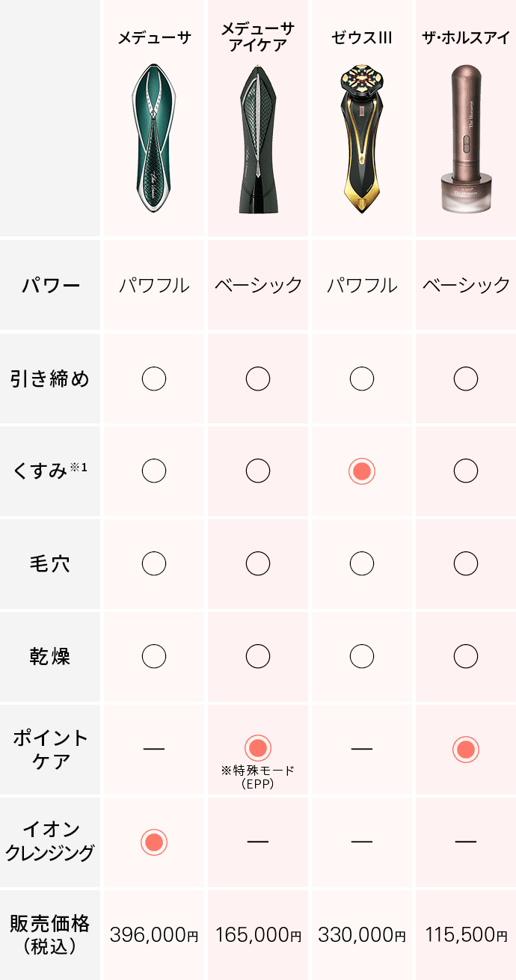Image resolution: width=516 pixels, height=980 pixels.
Task: Click the ※1 footnote mark beside くすみ
Action: coord(79,468)
